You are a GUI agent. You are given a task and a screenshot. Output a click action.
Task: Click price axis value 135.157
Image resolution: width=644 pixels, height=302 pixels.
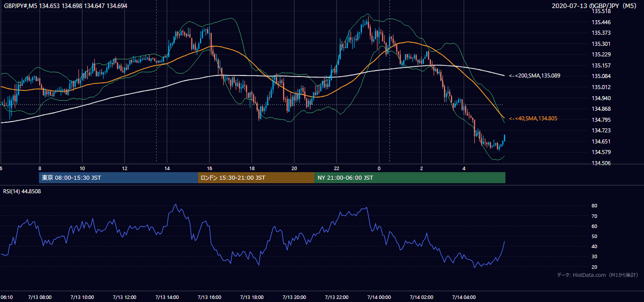601,65
